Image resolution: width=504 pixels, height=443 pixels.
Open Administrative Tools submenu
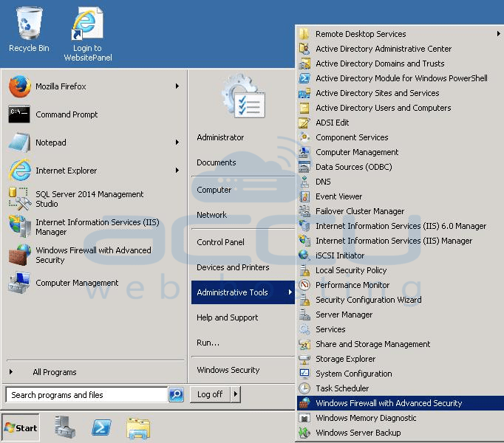pos(243,292)
